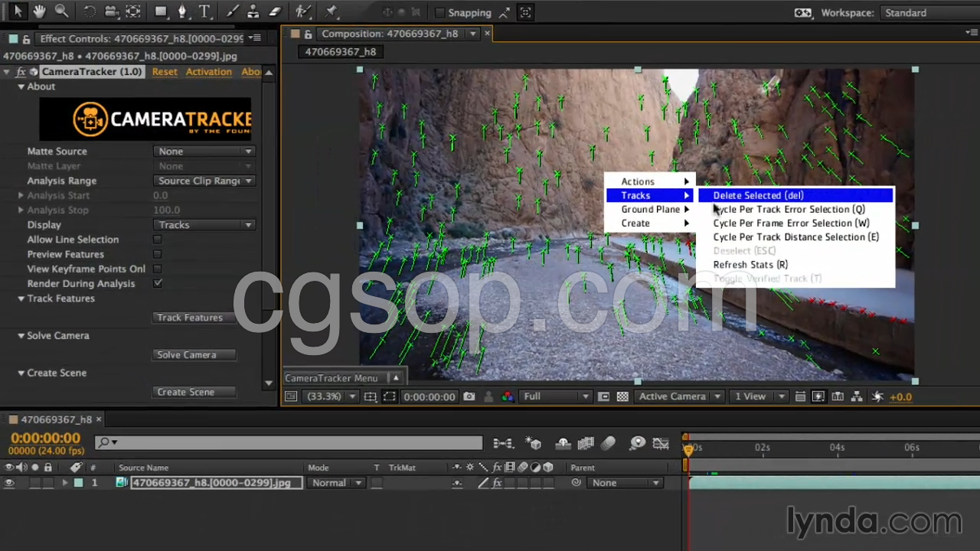
Task: Hide layer 1 with the eye icon
Action: [9, 483]
